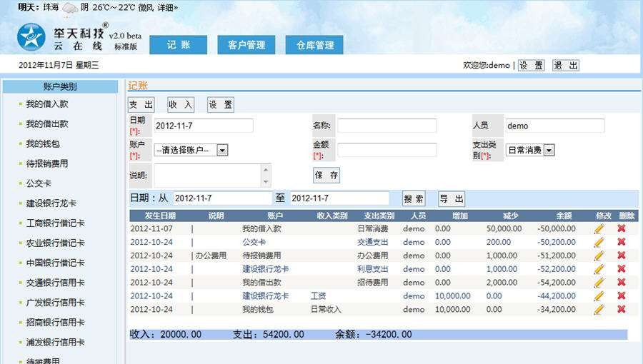Viewport: 643px width, 364px height.
Task: Click the 金额 input field
Action: 387,150
